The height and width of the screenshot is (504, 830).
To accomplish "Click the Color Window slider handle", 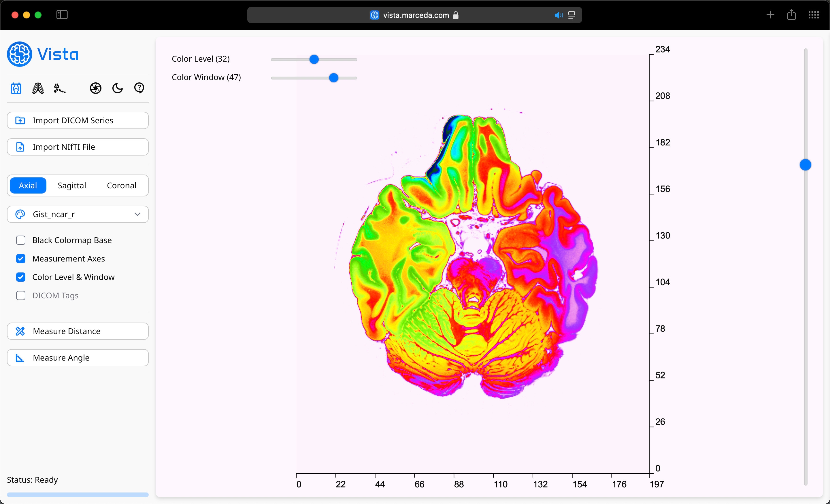I will click(x=333, y=78).
